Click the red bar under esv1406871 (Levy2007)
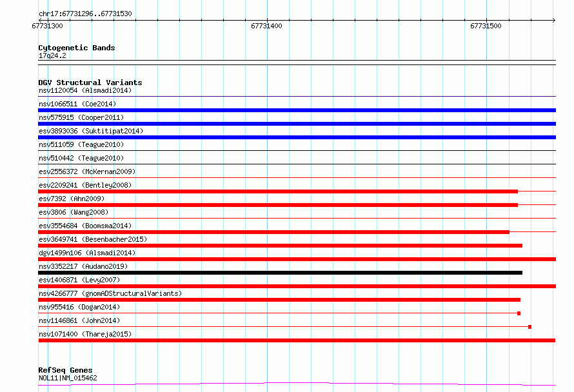The image size is (574, 392). pyautogui.click(x=297, y=286)
